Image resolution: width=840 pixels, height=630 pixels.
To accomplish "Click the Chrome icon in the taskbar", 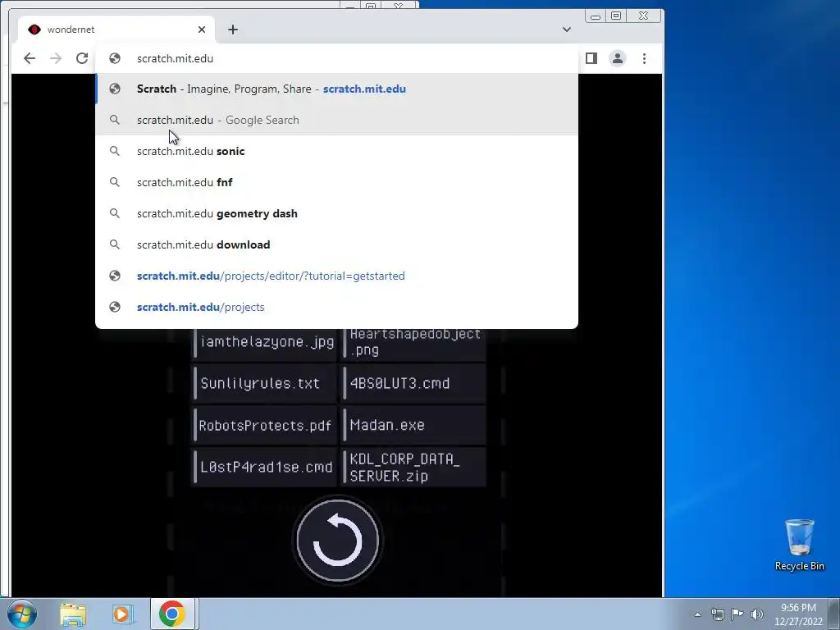I will point(172,614).
